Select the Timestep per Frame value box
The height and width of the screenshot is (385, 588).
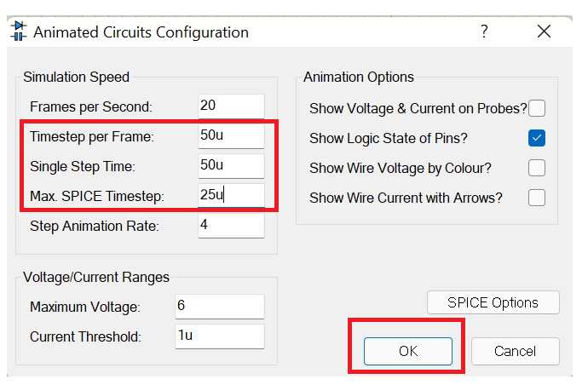pos(231,135)
